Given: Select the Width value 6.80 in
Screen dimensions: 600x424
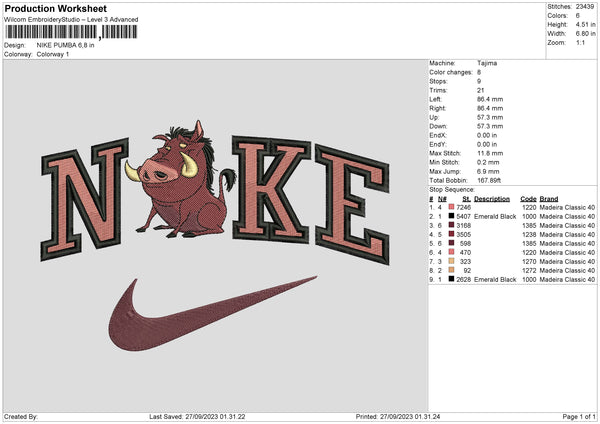Looking at the screenshot, I should tap(585, 34).
